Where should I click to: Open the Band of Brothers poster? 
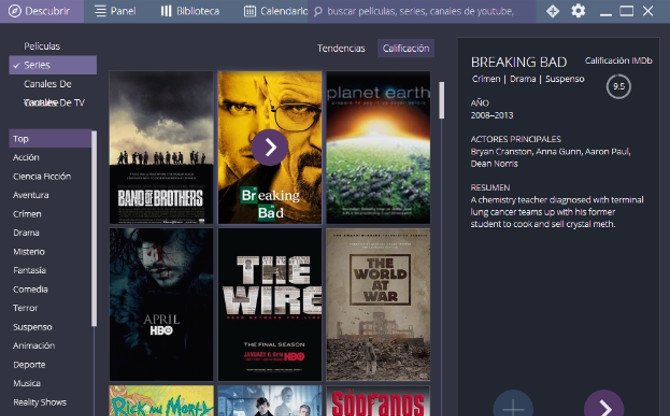[161, 147]
